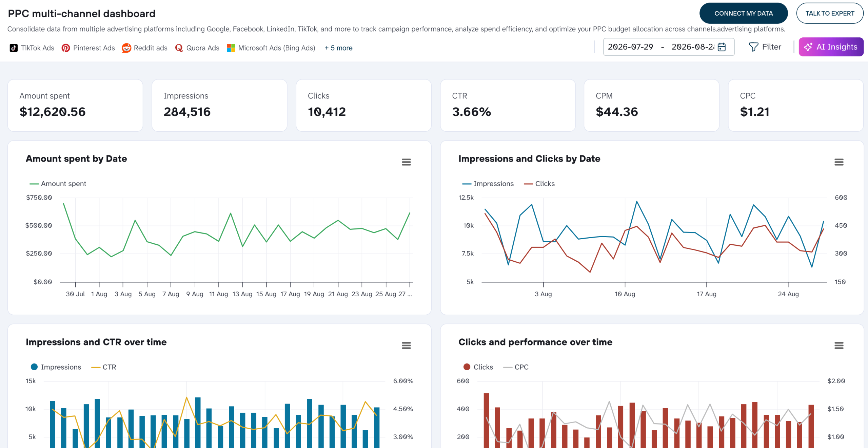This screenshot has width=868, height=448.
Task: Open the Filter options
Action: [x=765, y=47]
